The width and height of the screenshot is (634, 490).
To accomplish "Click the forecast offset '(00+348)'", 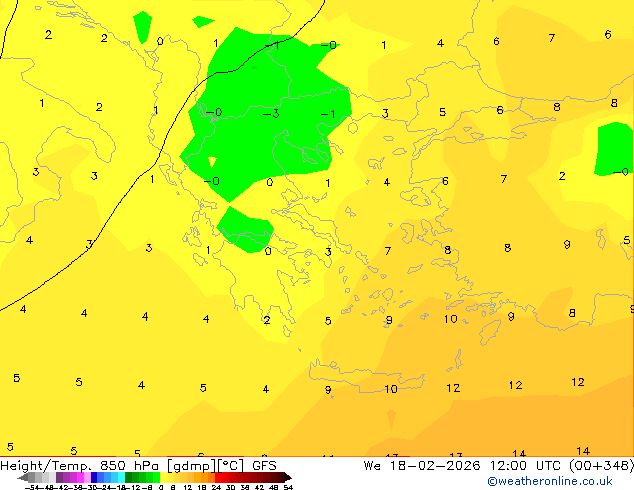I will pyautogui.click(x=602, y=466).
